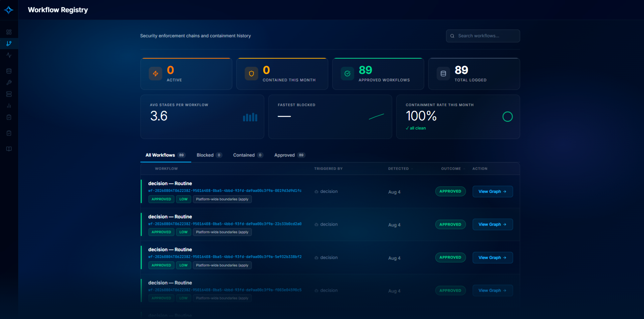Switch to the Blocked tab
Image resolution: width=644 pixels, height=319 pixels.
[209, 155]
